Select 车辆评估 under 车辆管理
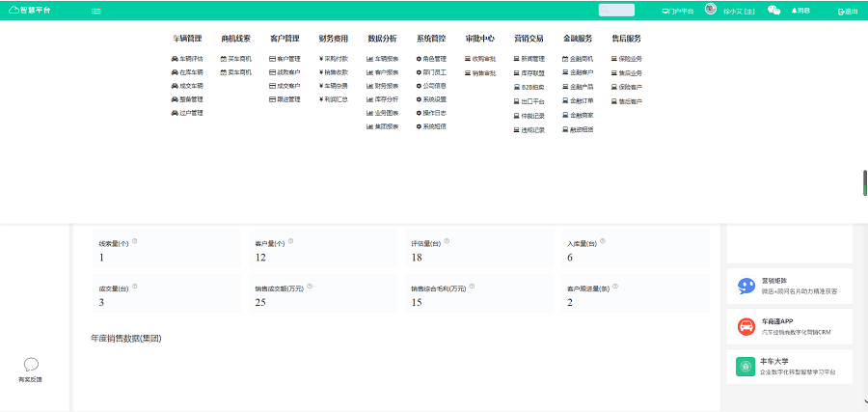 pyautogui.click(x=187, y=59)
